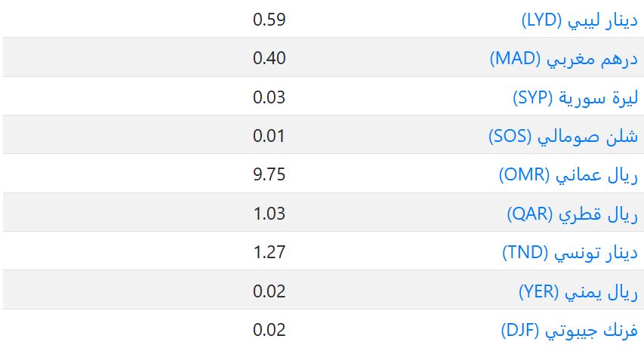Open the درهم مغربي (MAD) currency link
The image size is (644, 348).
click(564, 59)
